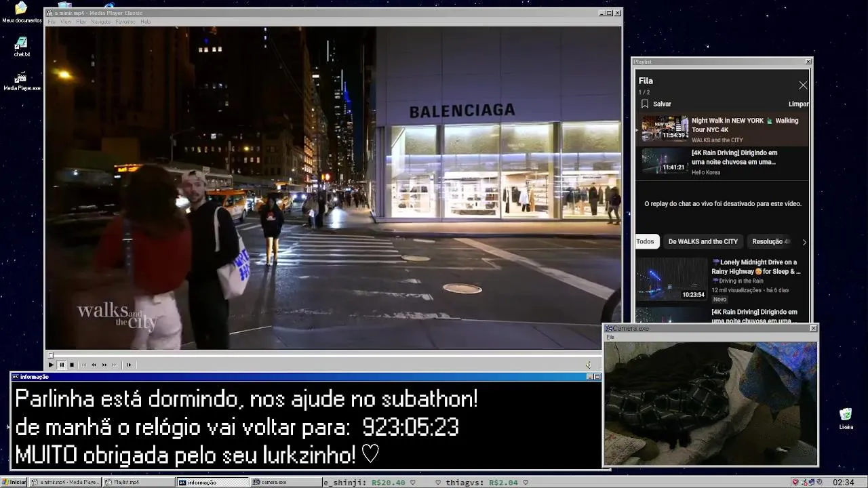Image resolution: width=868 pixels, height=488 pixels.
Task: Open the File menu in Media Player Classic
Action: [52, 22]
